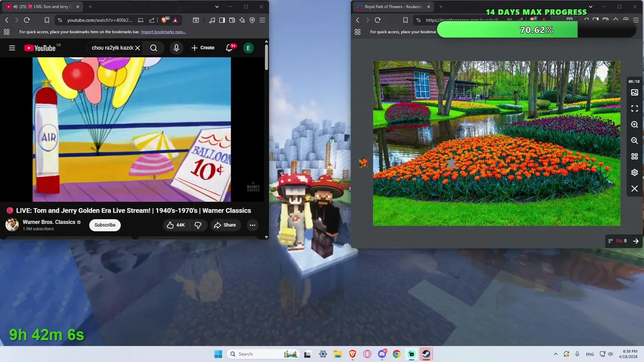Show puzzle preview image icon
644x362 pixels.
point(634,93)
